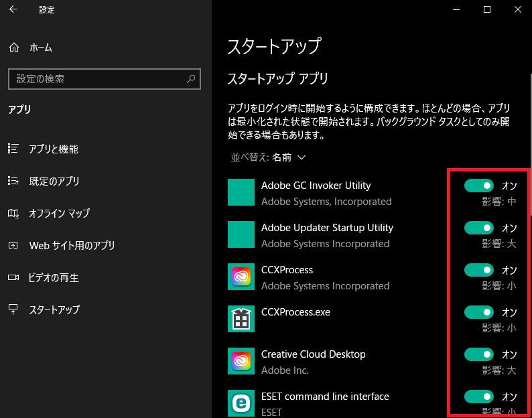532x418 pixels.
Task: Click the vertical scrollbar thumb
Action: coord(530,144)
